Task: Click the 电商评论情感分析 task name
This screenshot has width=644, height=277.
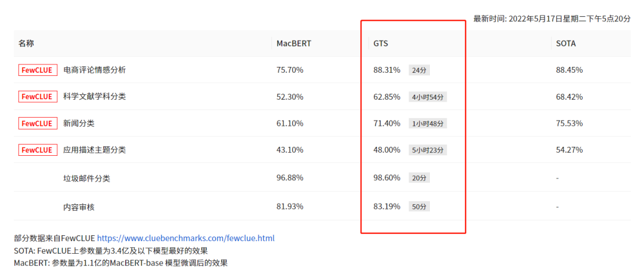Action: 94,70
